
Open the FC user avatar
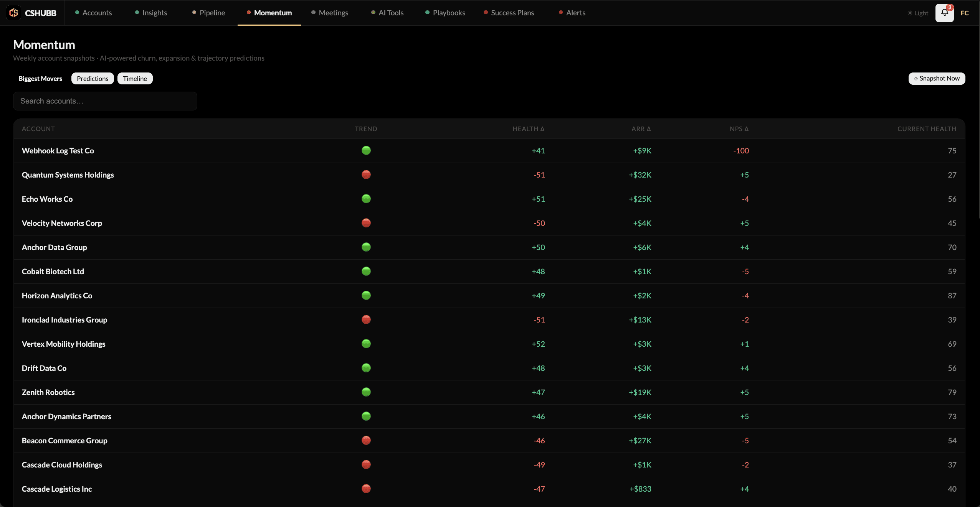click(965, 13)
